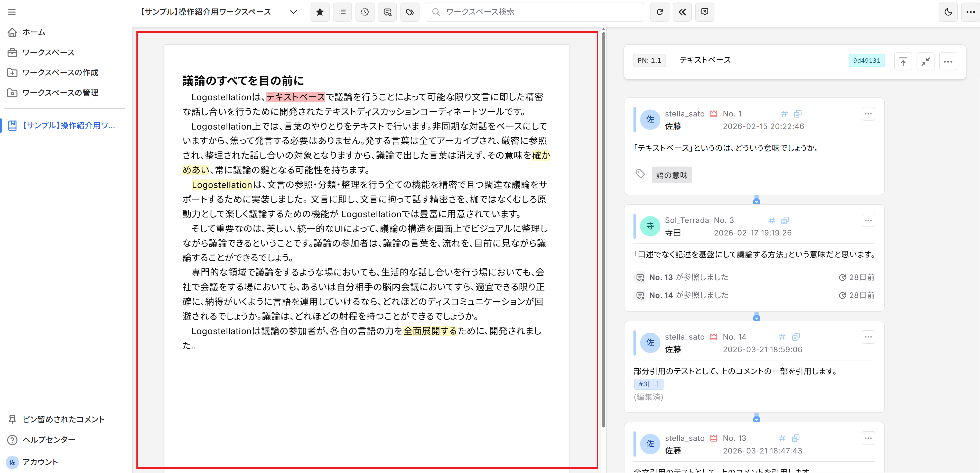This screenshot has width=980, height=473.
Task: Open the top-right more options menu
Action: click(x=970, y=12)
